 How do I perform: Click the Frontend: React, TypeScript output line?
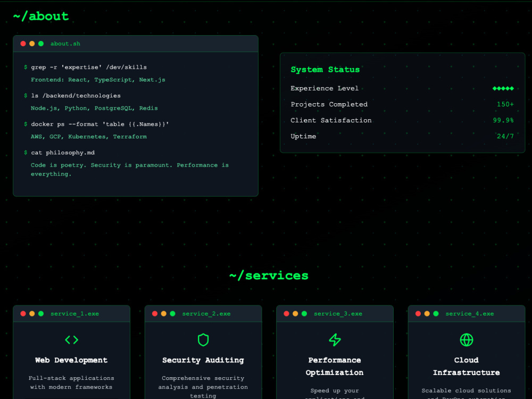tap(98, 80)
